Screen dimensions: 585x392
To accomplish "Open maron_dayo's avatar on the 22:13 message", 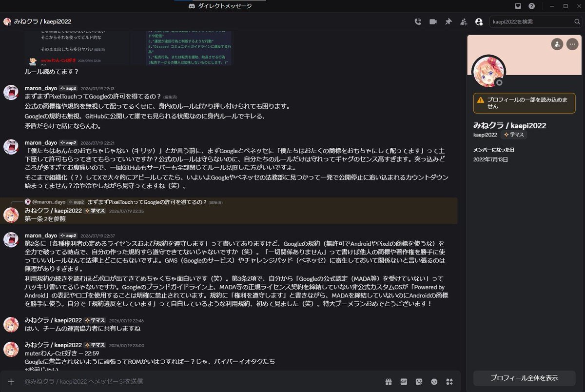I will pos(11,93).
